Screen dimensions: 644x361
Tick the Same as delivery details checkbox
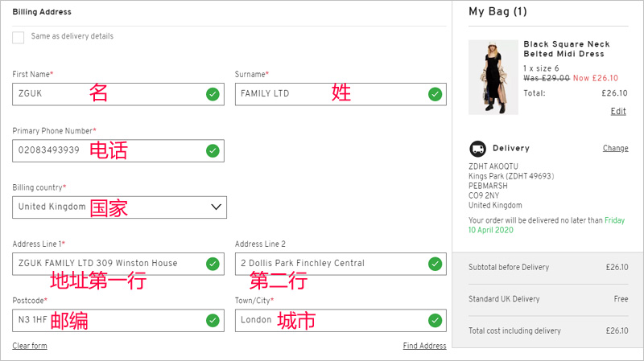(x=18, y=37)
